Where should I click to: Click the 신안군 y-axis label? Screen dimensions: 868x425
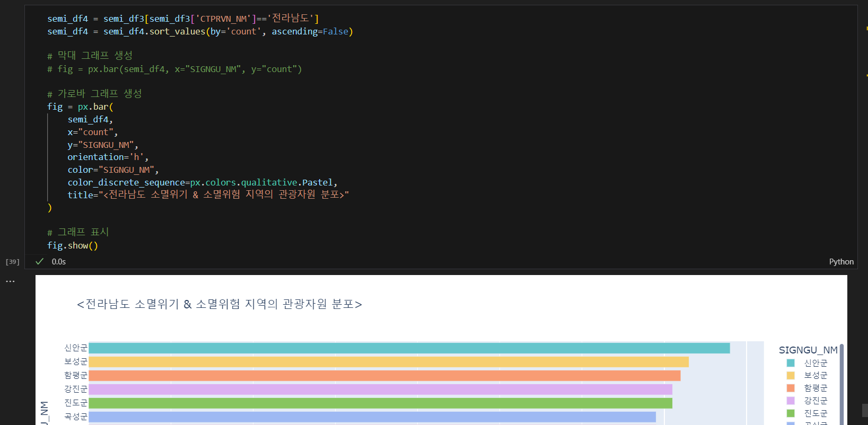pos(76,348)
